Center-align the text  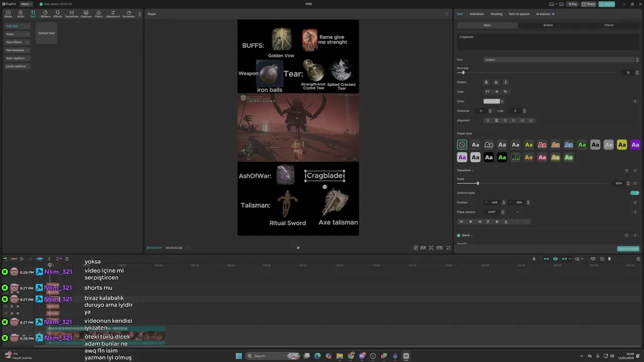pos(497,121)
